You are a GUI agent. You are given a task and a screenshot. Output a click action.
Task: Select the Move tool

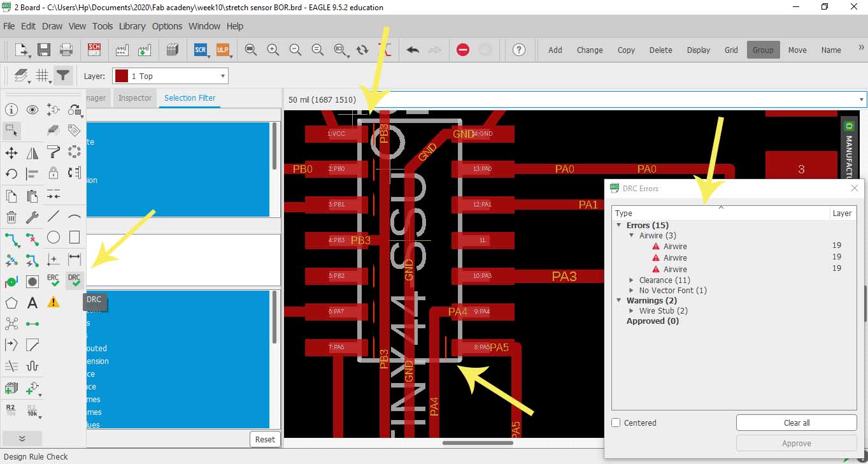11,152
